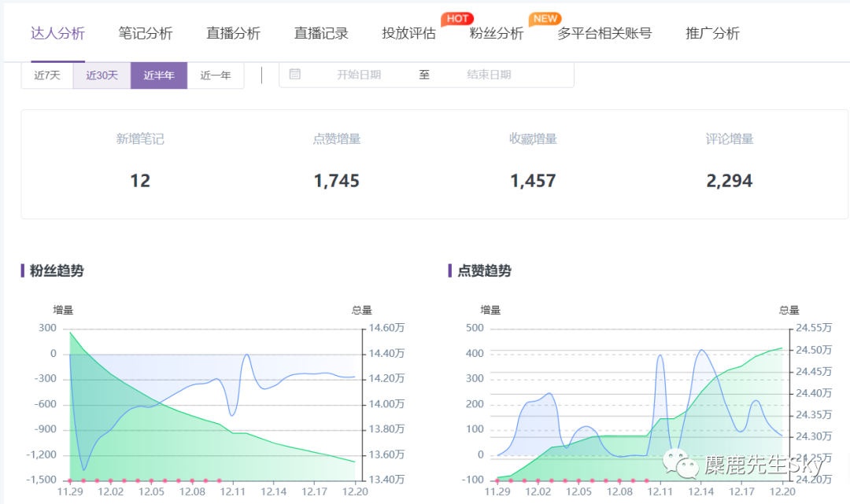This screenshot has height=504, width=850.
Task: Switch to the 近30天 time filter
Action: [x=102, y=73]
